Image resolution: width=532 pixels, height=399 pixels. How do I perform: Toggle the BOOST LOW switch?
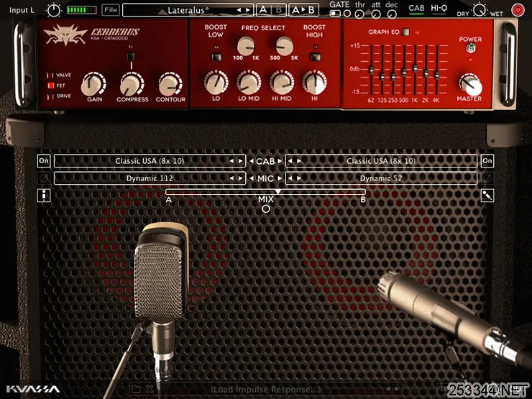point(216,57)
